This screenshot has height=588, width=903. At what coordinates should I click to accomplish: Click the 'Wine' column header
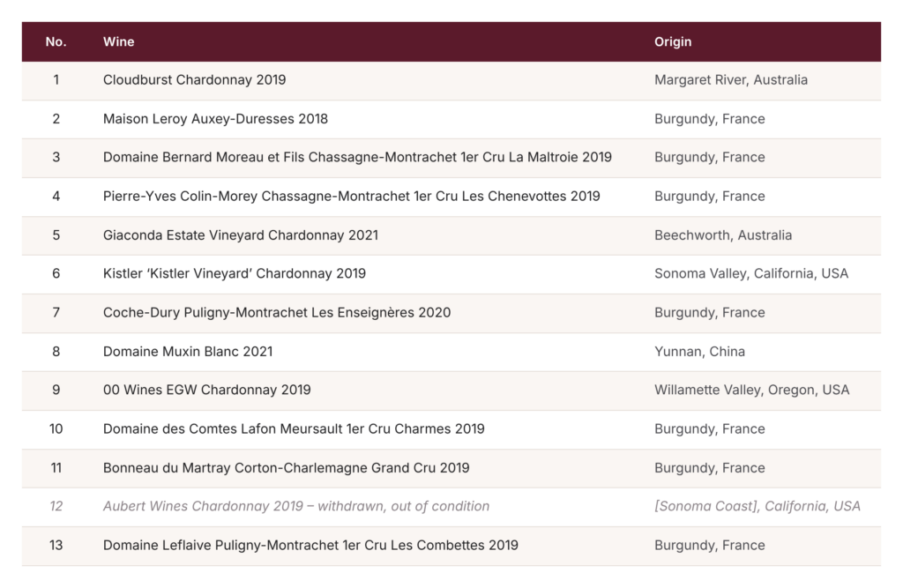point(119,41)
